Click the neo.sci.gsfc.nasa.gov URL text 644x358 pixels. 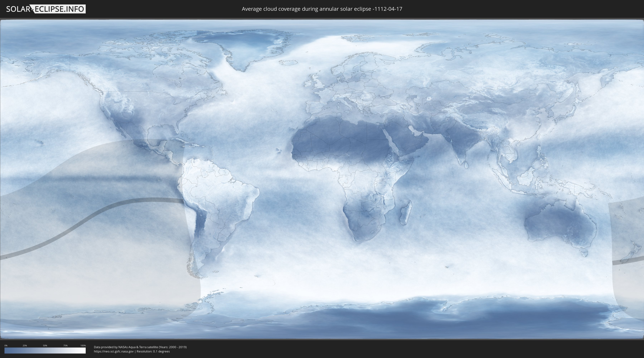coord(113,351)
